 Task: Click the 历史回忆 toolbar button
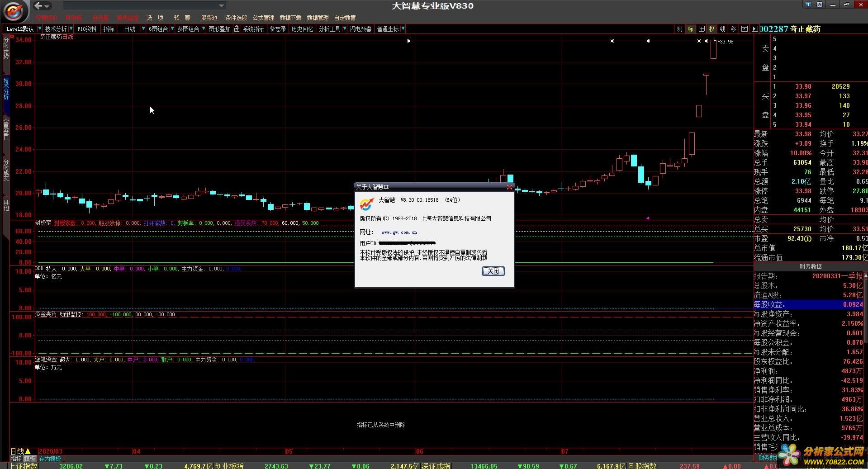[x=302, y=29]
